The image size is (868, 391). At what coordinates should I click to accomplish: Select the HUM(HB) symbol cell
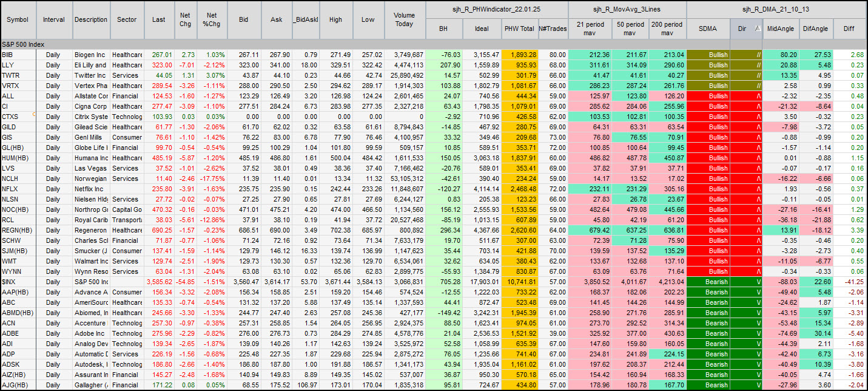[x=18, y=158]
